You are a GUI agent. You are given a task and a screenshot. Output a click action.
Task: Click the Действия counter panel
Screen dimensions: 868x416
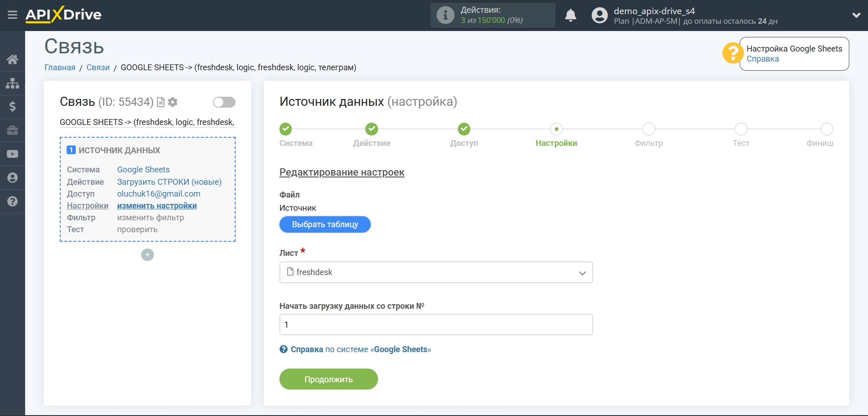[x=493, y=15]
